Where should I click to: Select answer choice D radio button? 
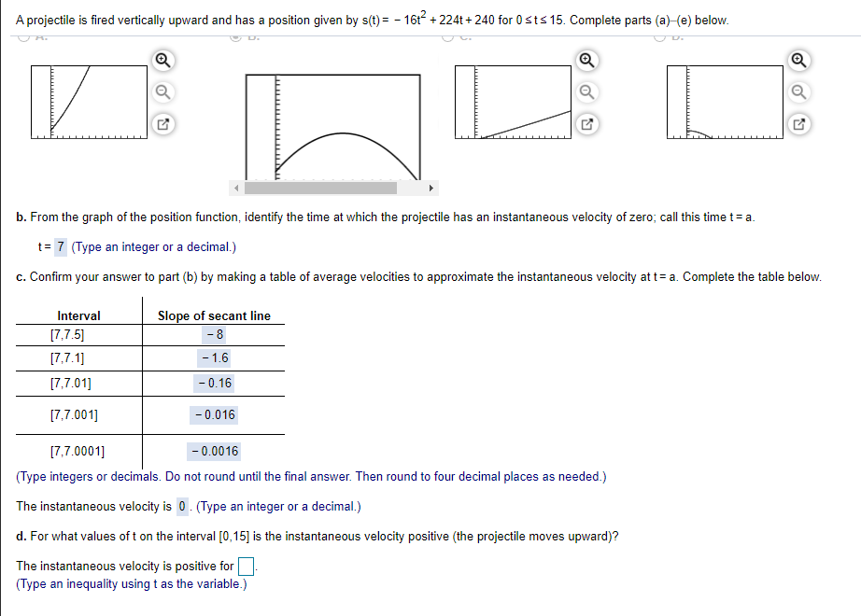click(660, 37)
